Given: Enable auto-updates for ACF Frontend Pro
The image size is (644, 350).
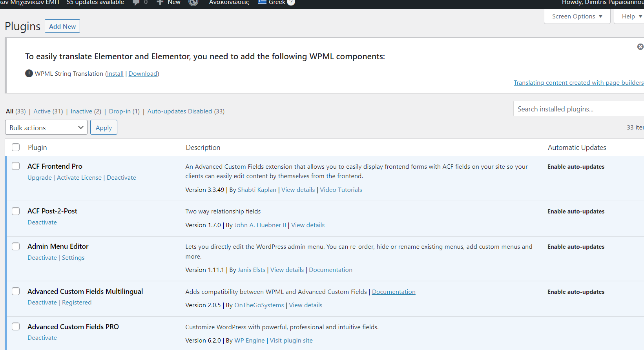Looking at the screenshot, I should (x=576, y=167).
